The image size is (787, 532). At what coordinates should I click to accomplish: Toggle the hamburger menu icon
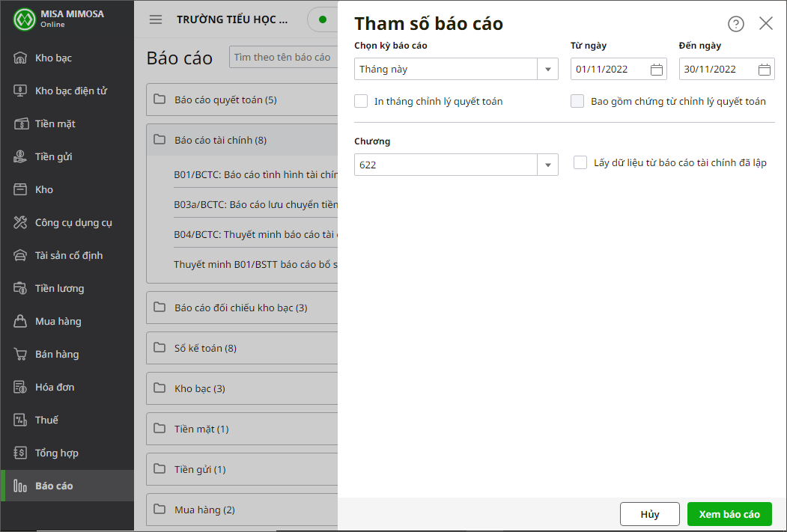(156, 20)
